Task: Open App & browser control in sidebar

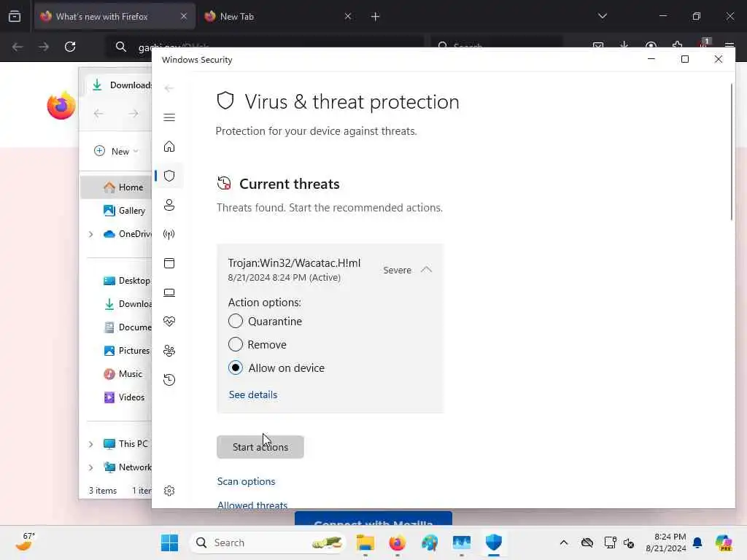Action: coord(169,263)
